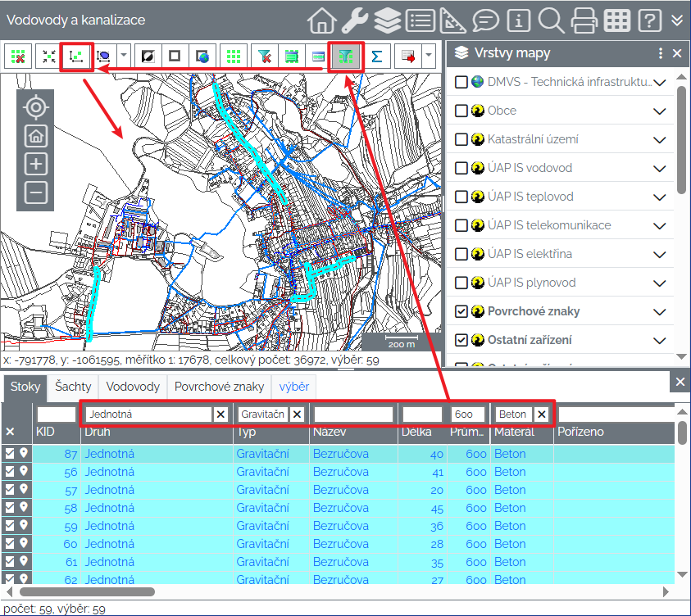Click the green filter funnel icon
Image resolution: width=691 pixels, height=616 pixels.
(346, 57)
